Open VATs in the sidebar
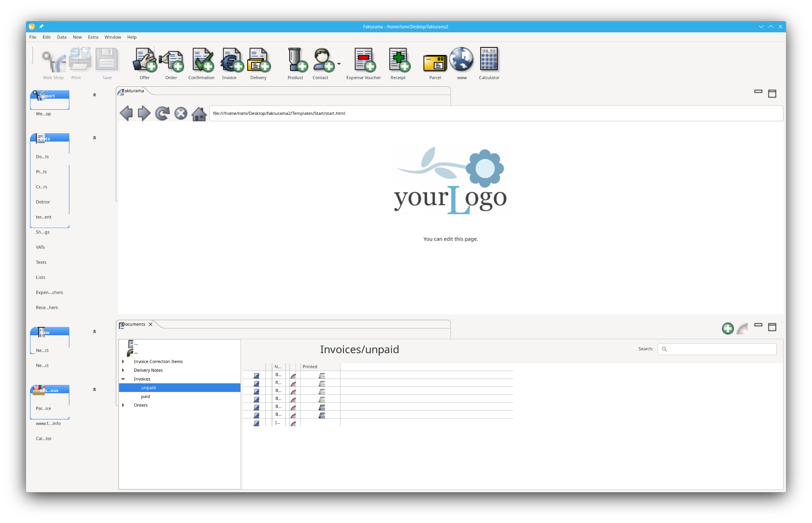This screenshot has height=523, width=812. (40, 247)
